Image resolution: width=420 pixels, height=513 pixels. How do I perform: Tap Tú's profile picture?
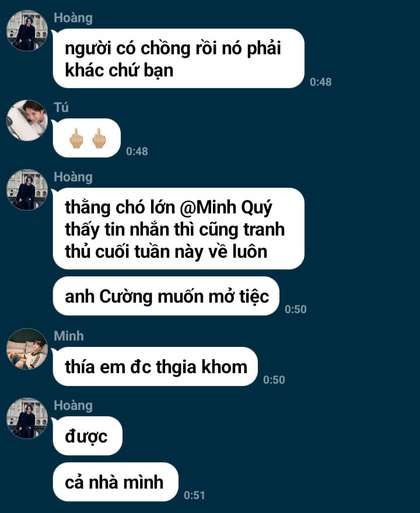coord(27,121)
